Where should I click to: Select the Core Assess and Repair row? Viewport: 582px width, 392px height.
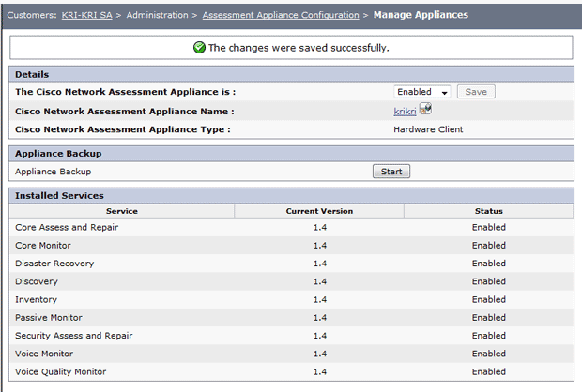pos(291,227)
